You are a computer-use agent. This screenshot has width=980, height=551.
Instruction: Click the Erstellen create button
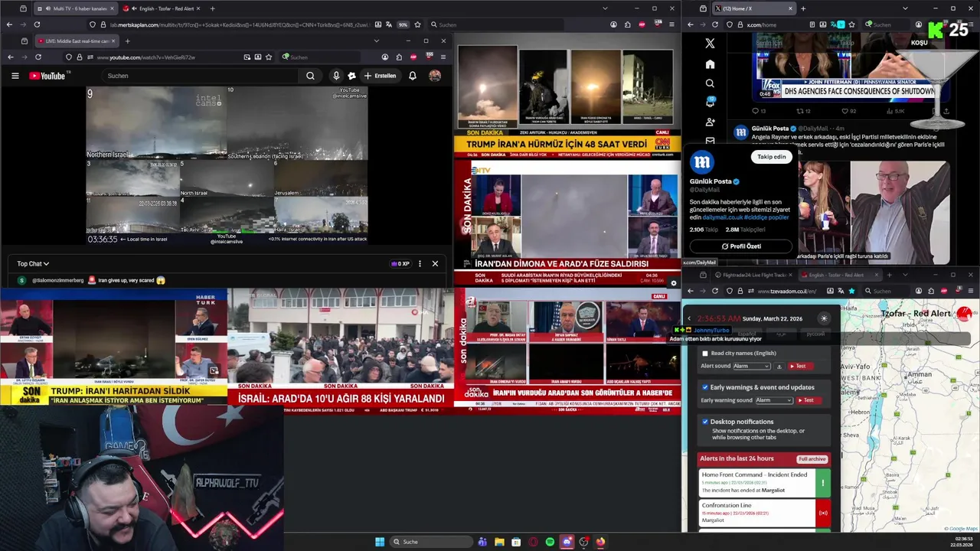tap(381, 76)
